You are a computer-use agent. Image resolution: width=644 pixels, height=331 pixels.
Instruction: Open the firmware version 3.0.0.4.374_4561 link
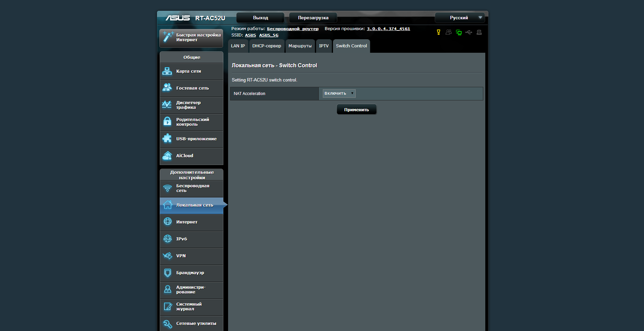pyautogui.click(x=388, y=29)
